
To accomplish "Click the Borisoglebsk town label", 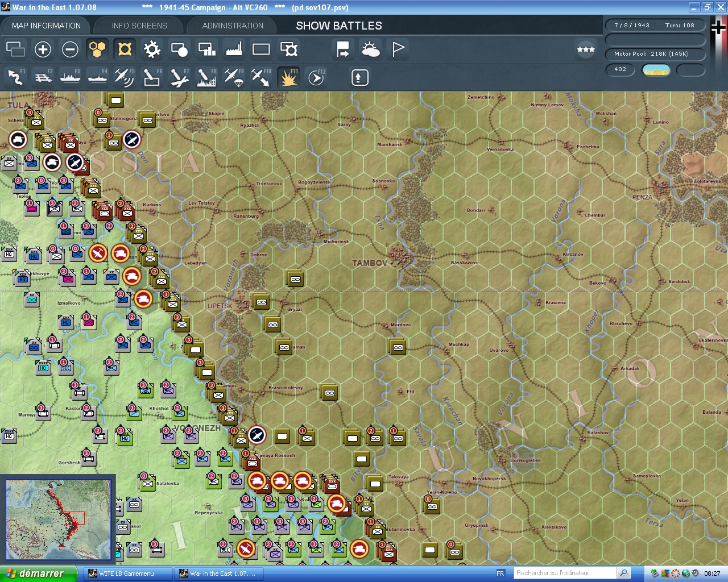I will [526, 460].
